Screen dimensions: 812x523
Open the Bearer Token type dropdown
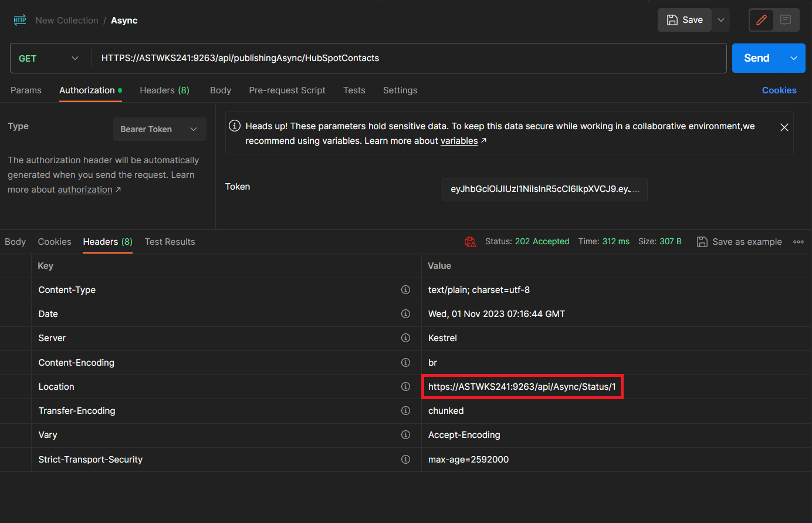pyautogui.click(x=159, y=129)
